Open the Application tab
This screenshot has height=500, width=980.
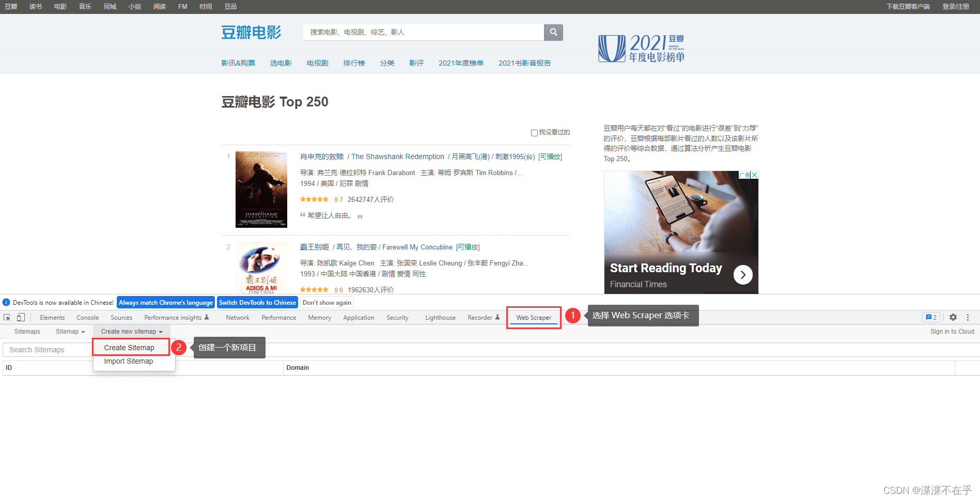point(359,318)
